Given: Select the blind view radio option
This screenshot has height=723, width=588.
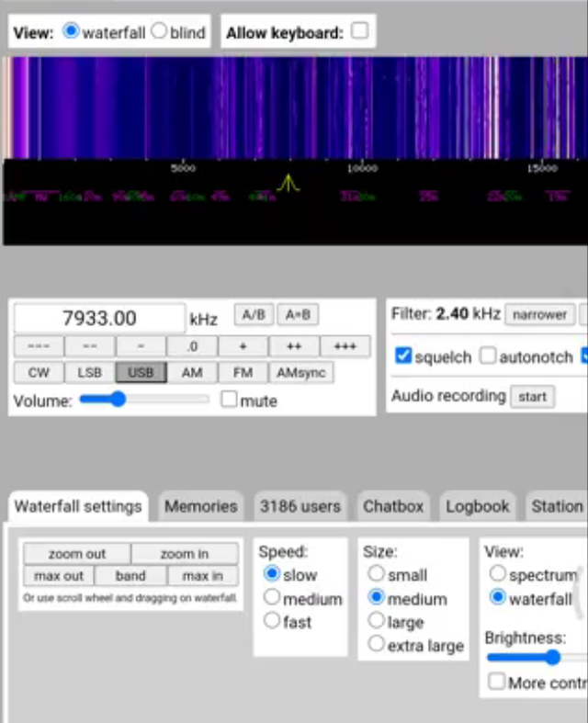Looking at the screenshot, I should 159,31.
